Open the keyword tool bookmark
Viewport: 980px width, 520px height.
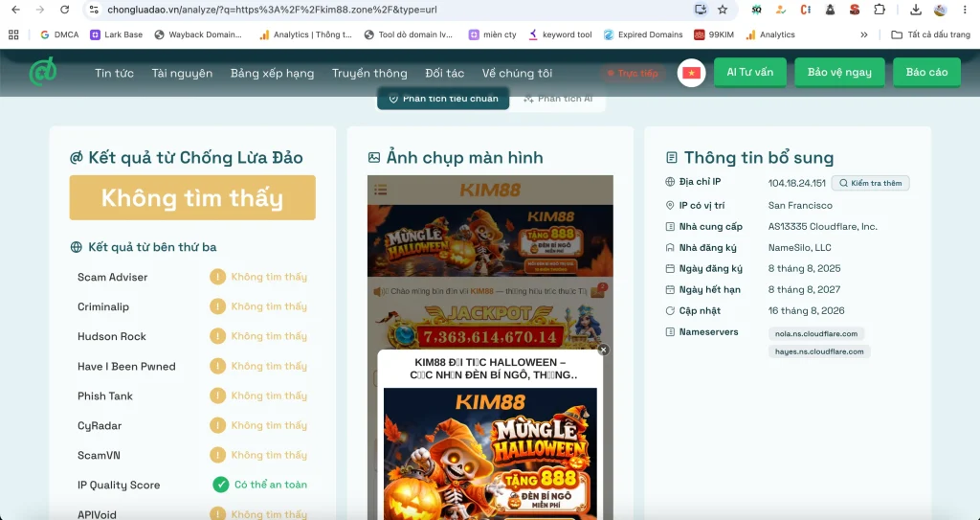click(560, 34)
